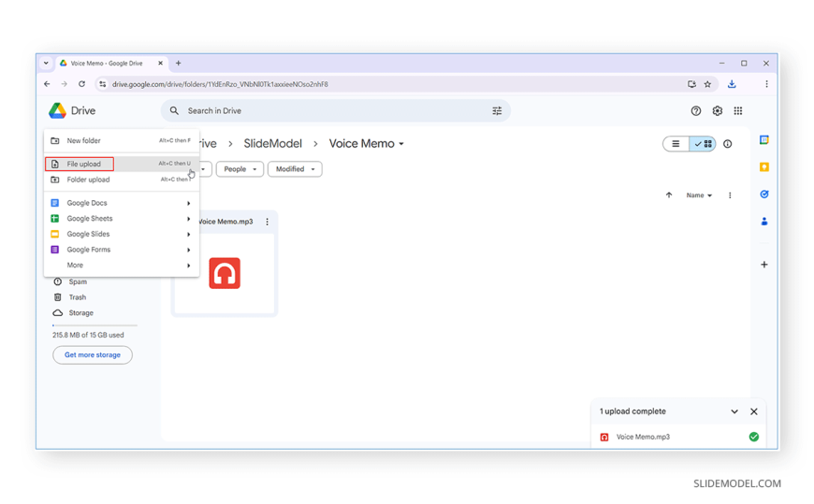Open Google Tasks side panel icon
The image size is (814, 504).
click(764, 194)
